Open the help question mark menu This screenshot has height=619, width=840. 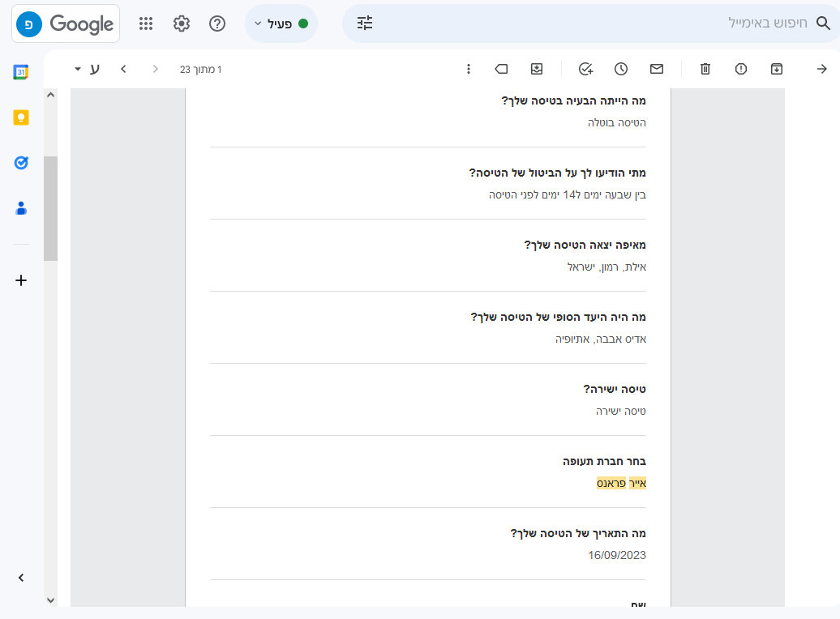(217, 23)
